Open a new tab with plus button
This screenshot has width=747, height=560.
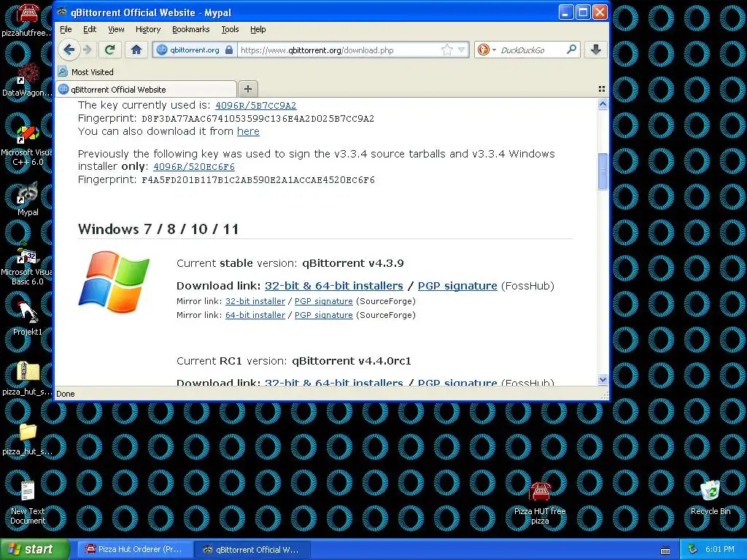tap(248, 89)
